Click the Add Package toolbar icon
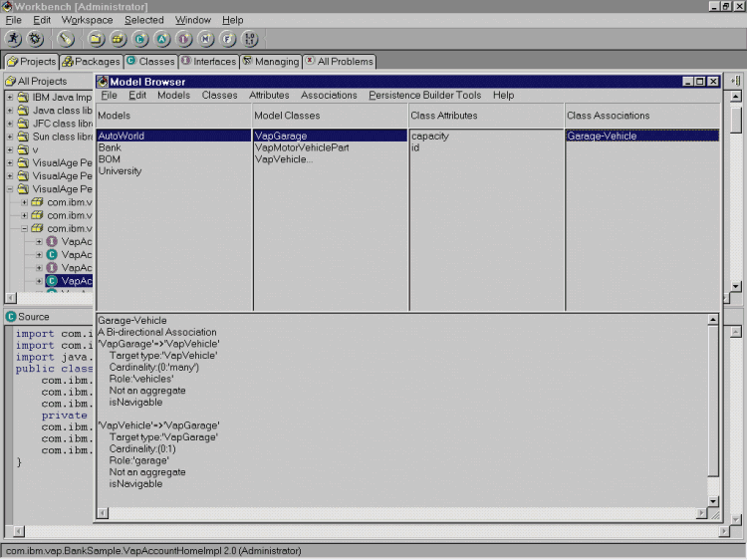This screenshot has height=560, width=747. [119, 39]
